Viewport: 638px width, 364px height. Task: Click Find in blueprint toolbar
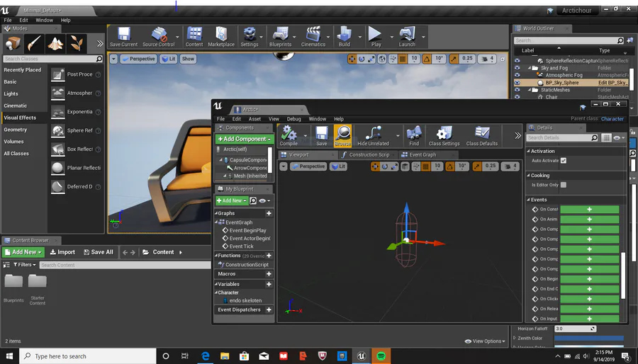pyautogui.click(x=414, y=136)
